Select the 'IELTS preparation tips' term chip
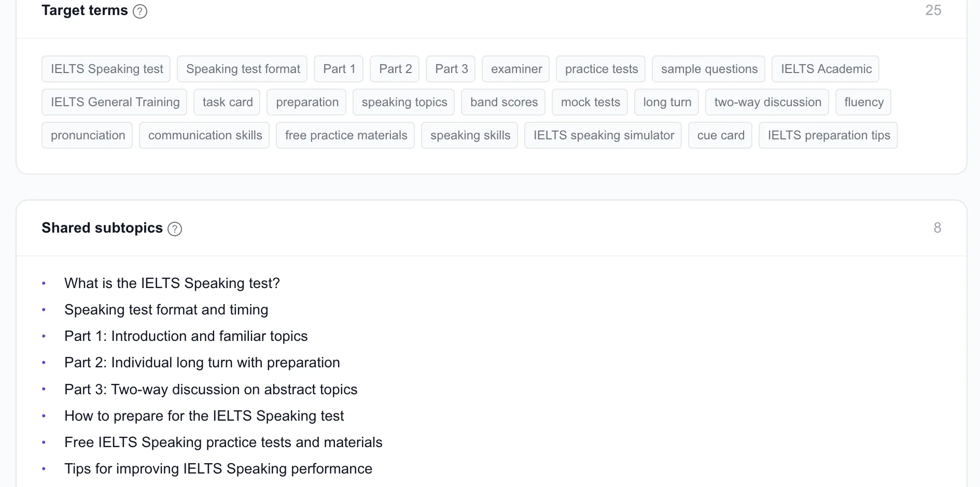This screenshot has height=487, width=980. coord(829,135)
